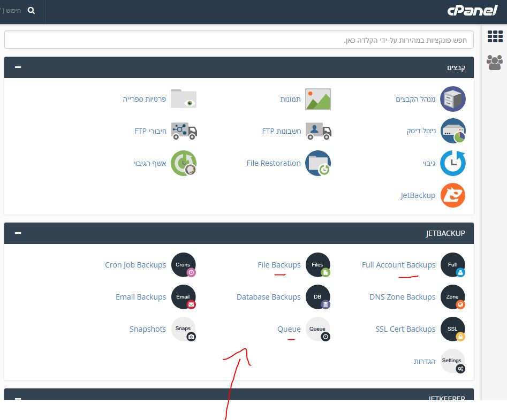Open the FTP accounts truck icon
The height and width of the screenshot is (420, 507).
click(318, 131)
